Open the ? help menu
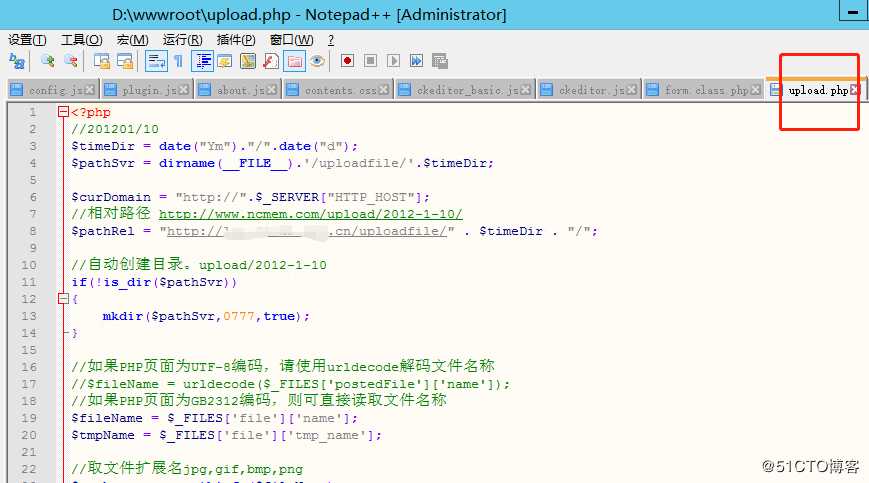Viewport: 869px width, 483px height. (331, 40)
